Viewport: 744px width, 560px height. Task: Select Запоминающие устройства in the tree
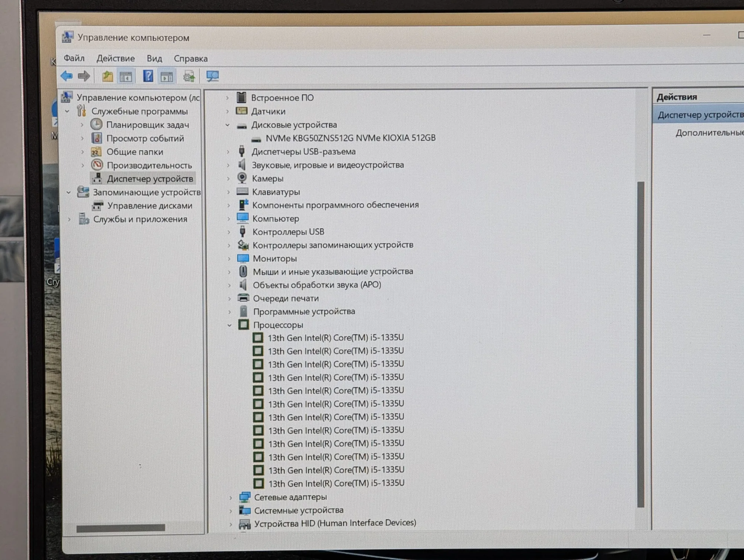click(x=147, y=192)
